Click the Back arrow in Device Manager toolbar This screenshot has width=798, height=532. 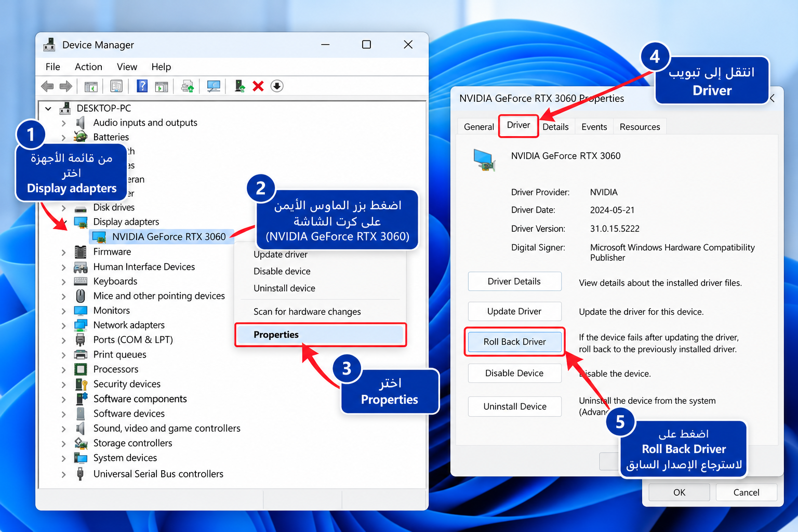point(47,86)
